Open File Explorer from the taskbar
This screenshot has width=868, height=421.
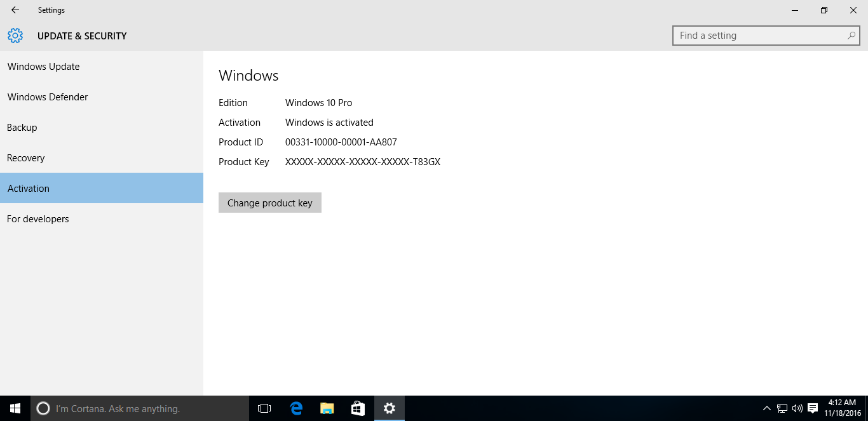(x=327, y=408)
